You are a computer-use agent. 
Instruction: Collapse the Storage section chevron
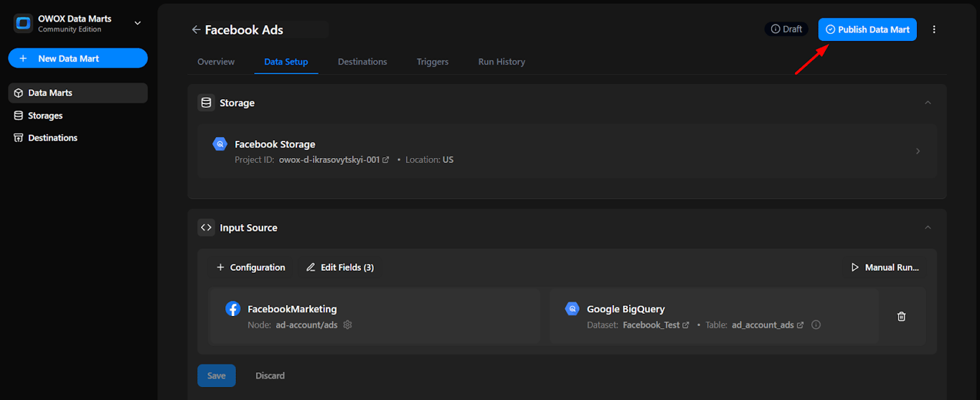928,103
